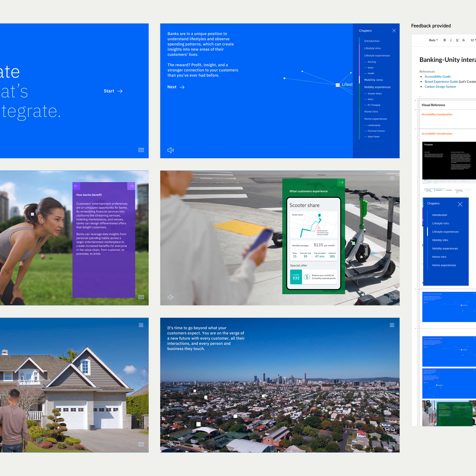Screen dimensions: 476x476
Task: Click the Start button with arrow
Action: pos(113,91)
